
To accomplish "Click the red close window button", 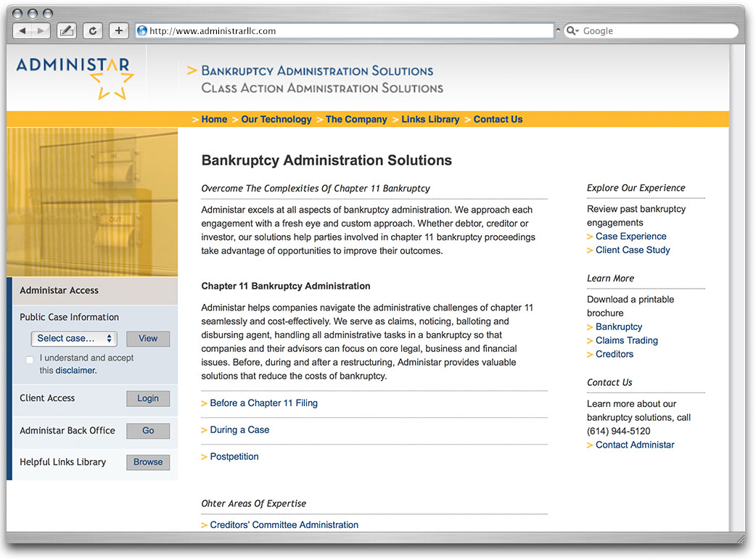I will [x=17, y=13].
